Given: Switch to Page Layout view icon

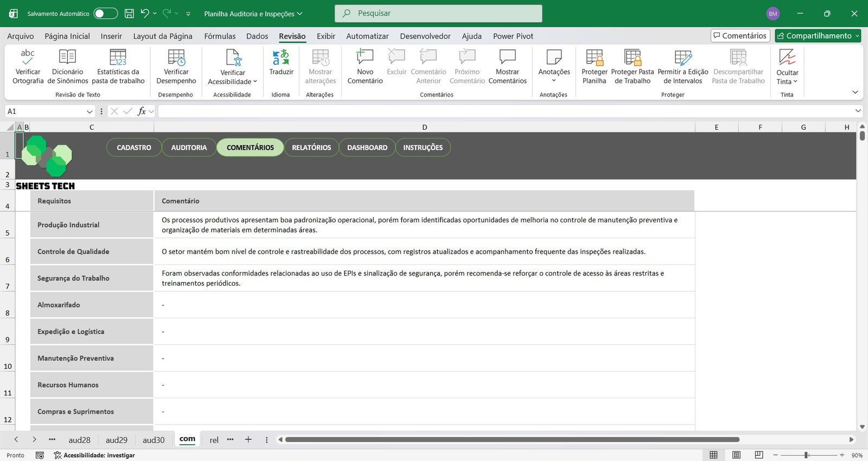Looking at the screenshot, I should click(736, 455).
